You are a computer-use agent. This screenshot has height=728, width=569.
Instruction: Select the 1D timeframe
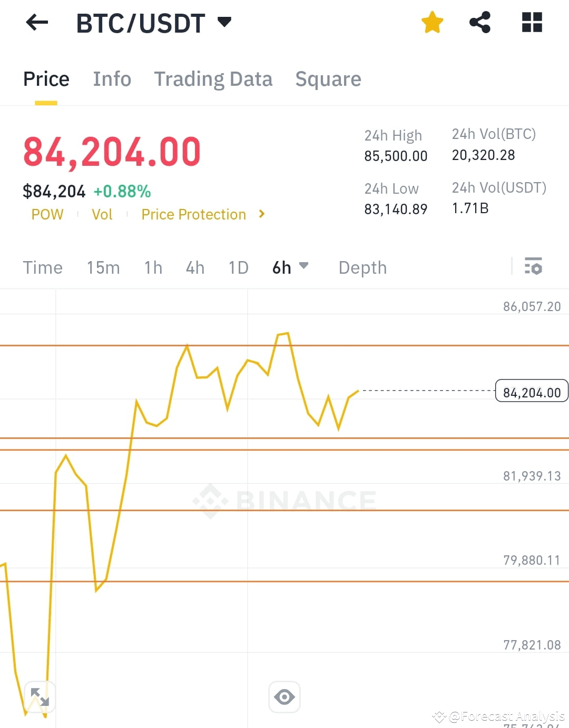click(x=238, y=267)
